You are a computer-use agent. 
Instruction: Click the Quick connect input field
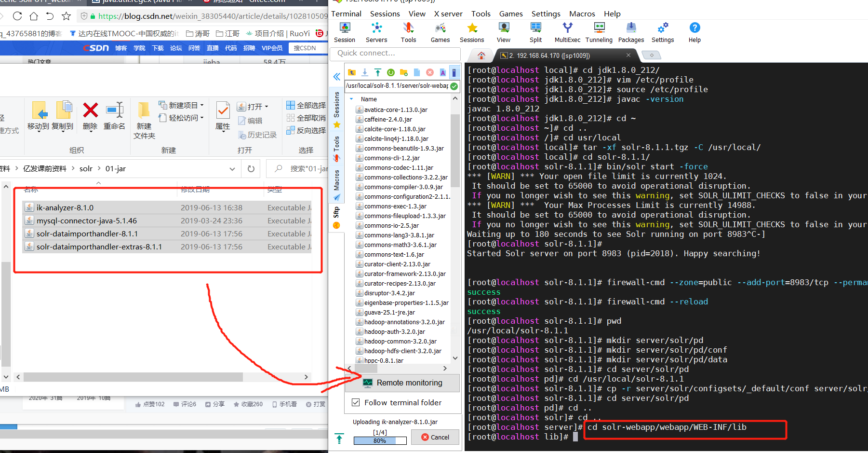pyautogui.click(x=395, y=53)
